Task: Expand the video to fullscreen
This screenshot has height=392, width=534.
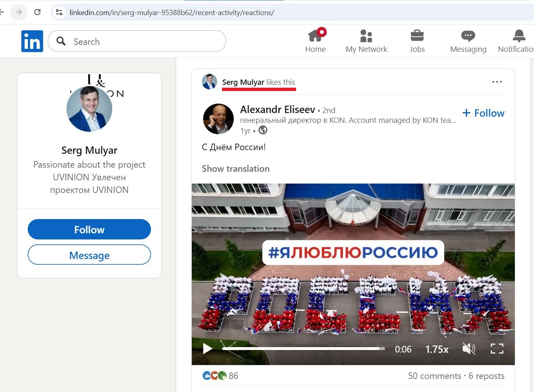Action: [x=497, y=348]
